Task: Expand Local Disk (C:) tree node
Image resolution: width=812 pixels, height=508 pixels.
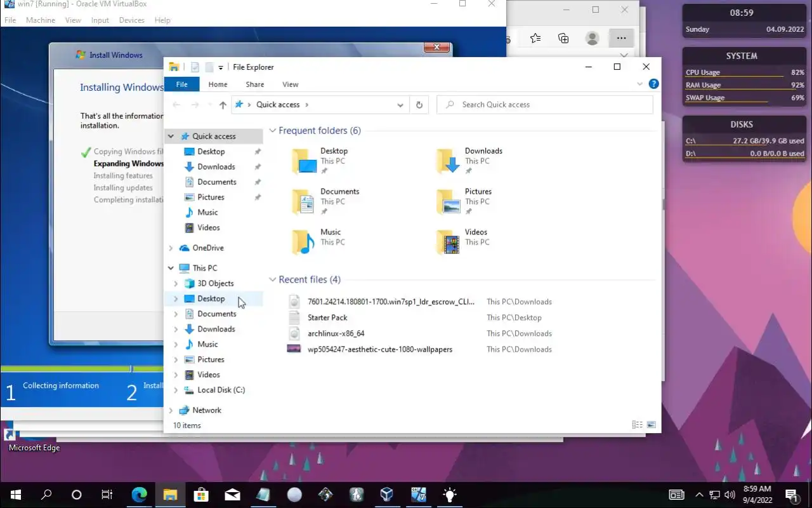Action: [176, 391]
